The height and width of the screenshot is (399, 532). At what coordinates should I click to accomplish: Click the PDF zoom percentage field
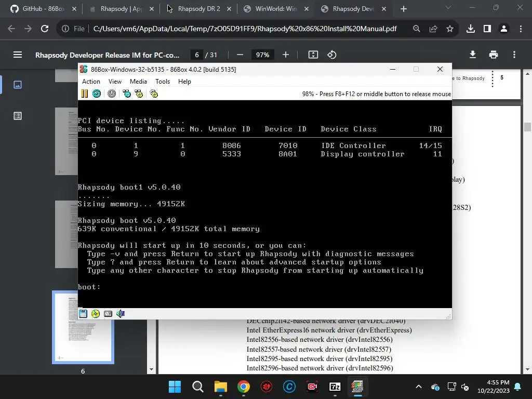262,55
